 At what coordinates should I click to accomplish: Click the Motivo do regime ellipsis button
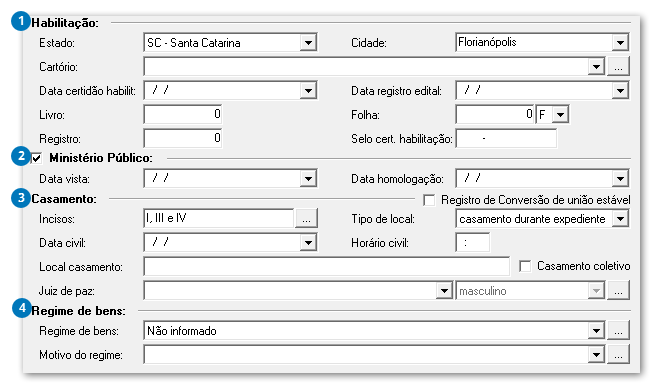618,354
